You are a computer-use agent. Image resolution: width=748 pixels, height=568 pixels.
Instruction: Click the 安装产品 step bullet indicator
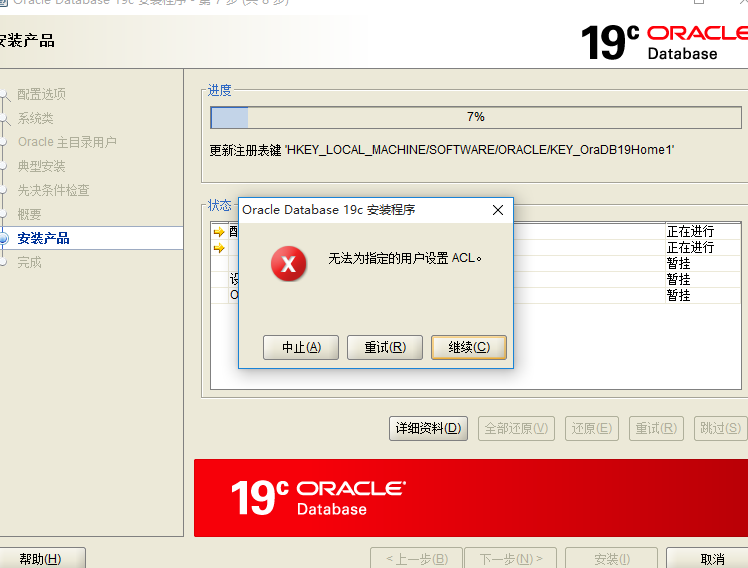3,238
